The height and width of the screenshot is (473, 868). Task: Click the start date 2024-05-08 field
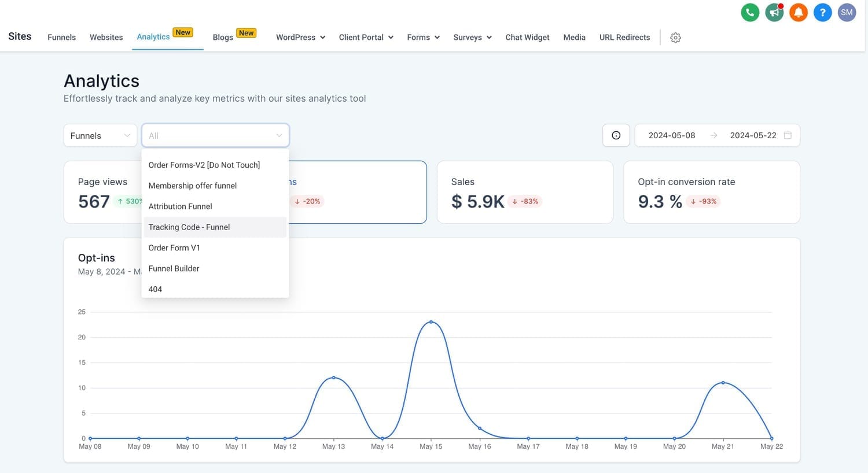point(671,135)
